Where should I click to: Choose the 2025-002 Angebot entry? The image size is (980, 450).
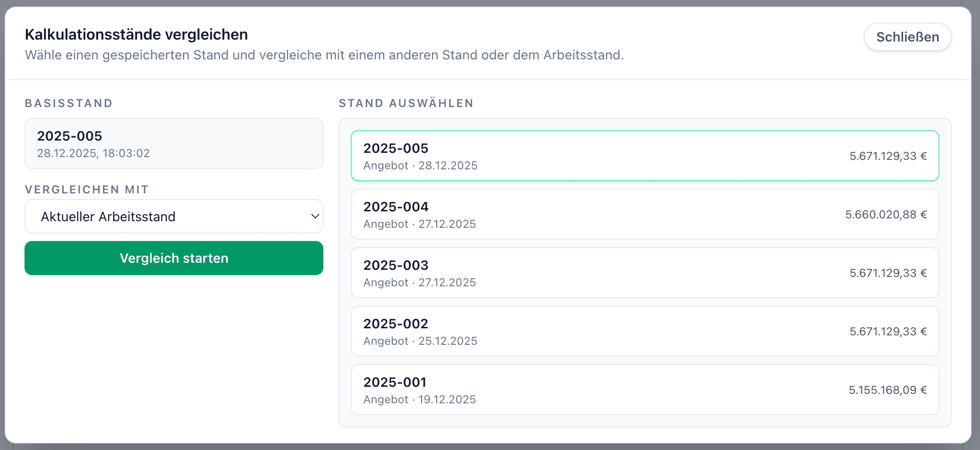(x=644, y=331)
